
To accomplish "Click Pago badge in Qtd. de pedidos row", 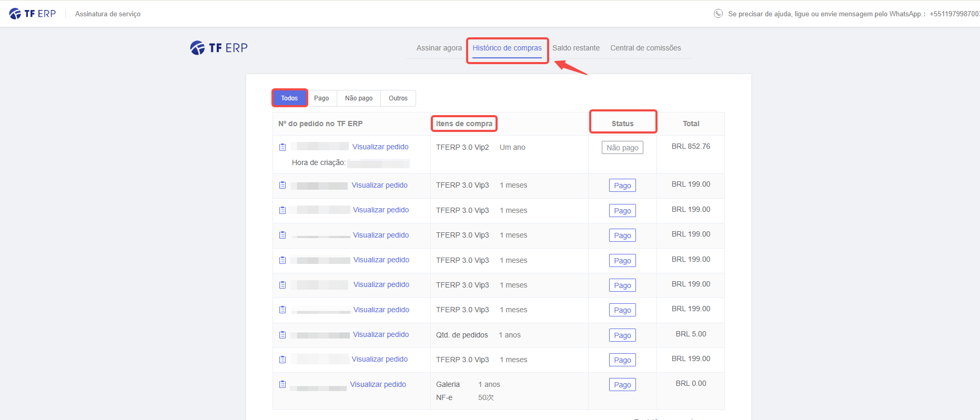I will click(x=622, y=335).
